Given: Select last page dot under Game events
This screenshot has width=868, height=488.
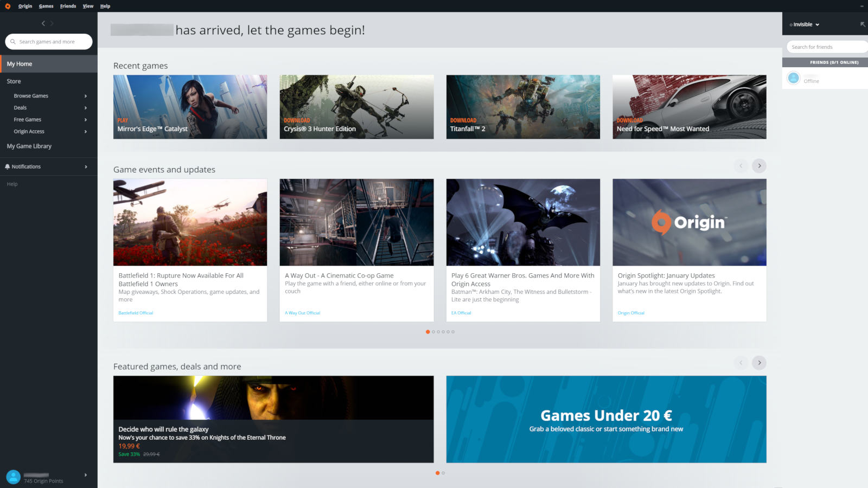Looking at the screenshot, I should tap(453, 332).
